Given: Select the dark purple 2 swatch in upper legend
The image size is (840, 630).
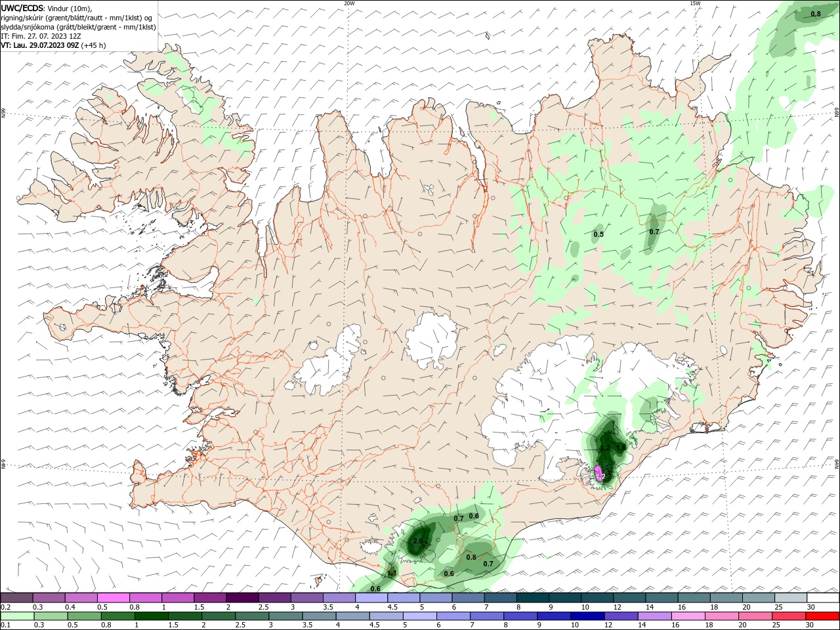Looking at the screenshot, I should point(242,597).
